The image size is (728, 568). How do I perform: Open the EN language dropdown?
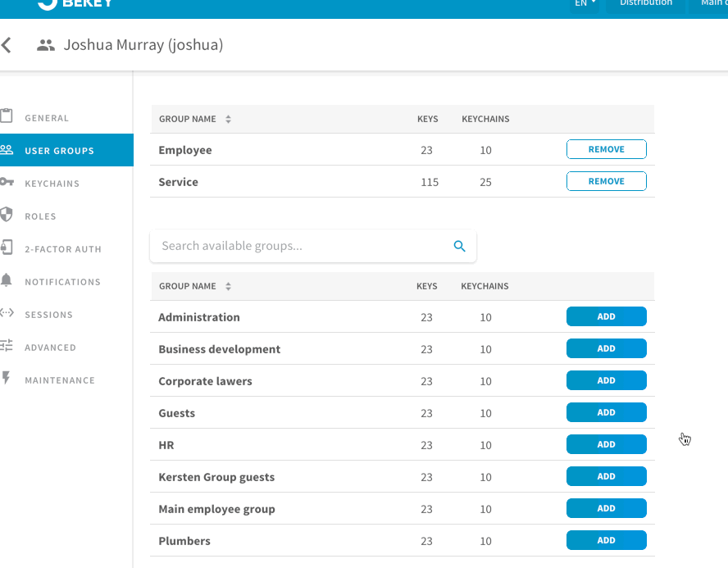click(584, 4)
